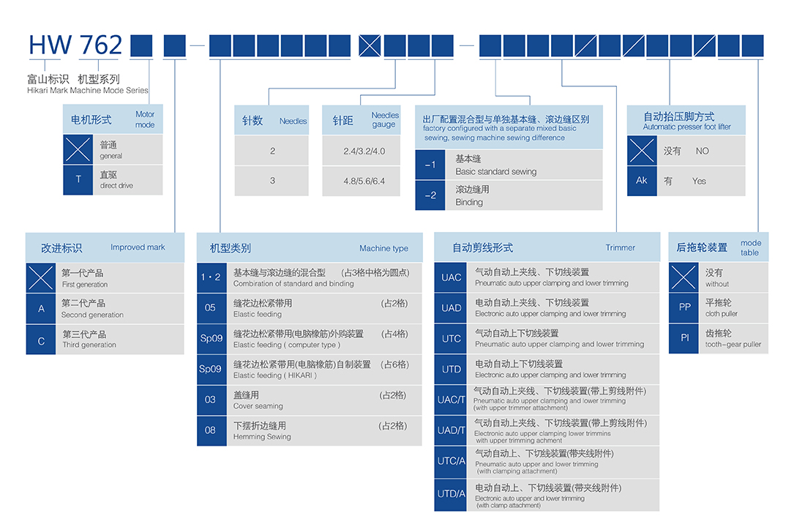Click the crossed box for general motor
Screen dimensions: 794x532
click(78, 149)
